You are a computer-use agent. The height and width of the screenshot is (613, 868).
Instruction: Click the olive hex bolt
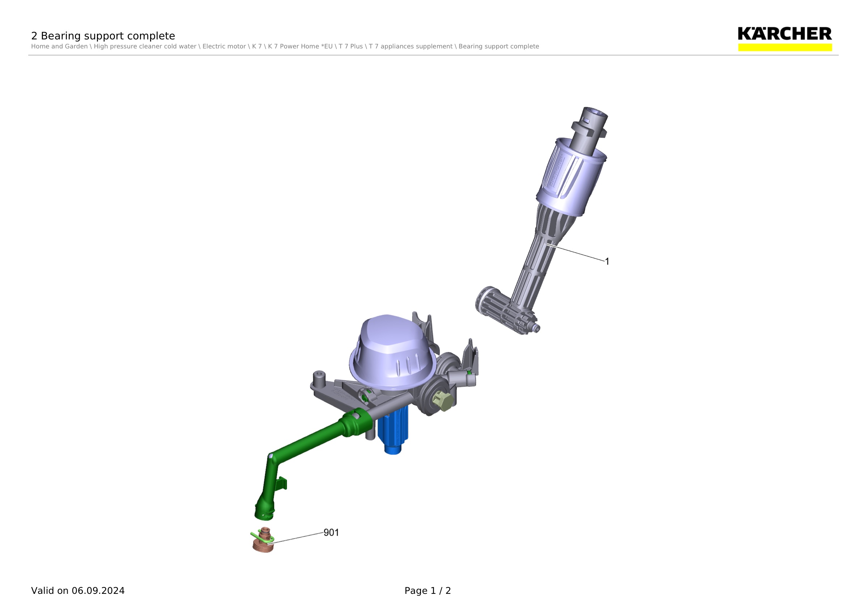[x=443, y=401]
